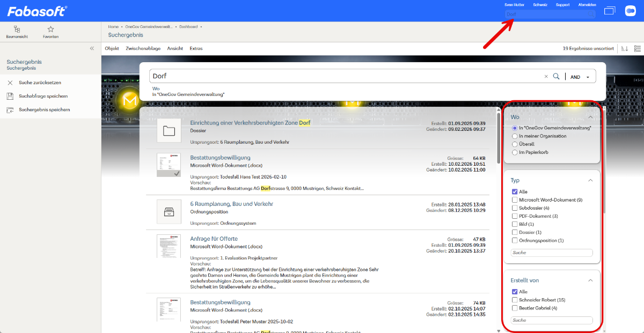Click Suche zurücksetzen in sidebar

tap(40, 83)
